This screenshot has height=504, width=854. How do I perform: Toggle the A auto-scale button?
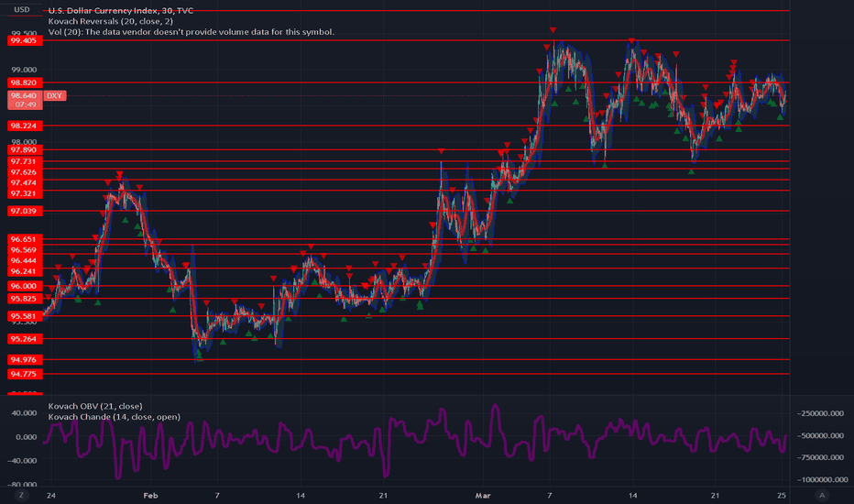click(822, 495)
